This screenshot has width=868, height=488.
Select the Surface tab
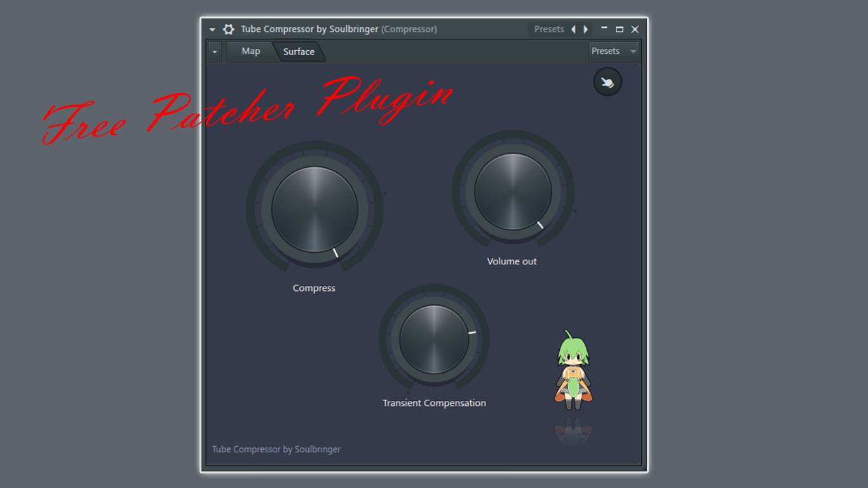(299, 51)
